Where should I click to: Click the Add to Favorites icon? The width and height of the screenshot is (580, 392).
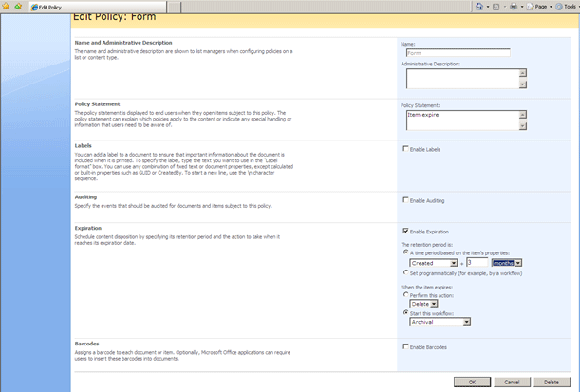(18, 7)
